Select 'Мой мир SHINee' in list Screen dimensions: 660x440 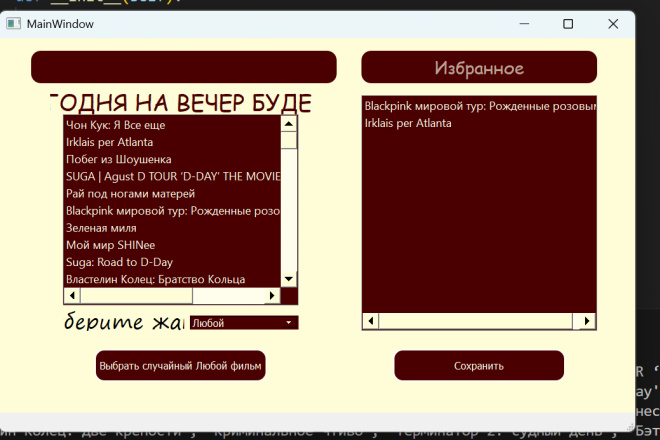[172, 245]
